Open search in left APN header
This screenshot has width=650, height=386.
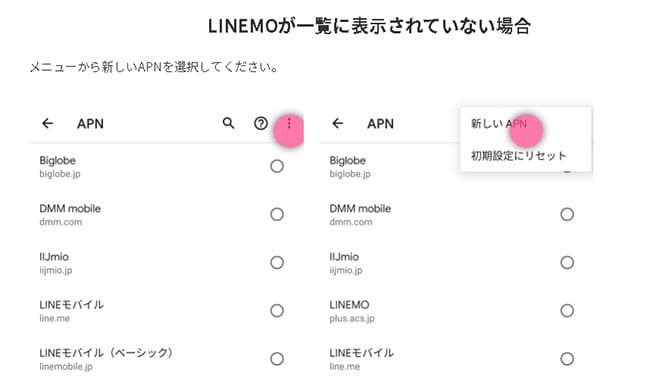tap(228, 123)
